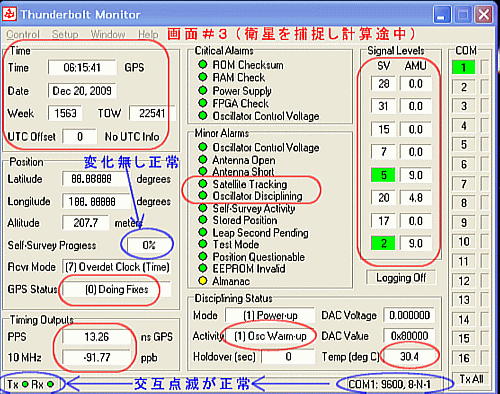Image resolution: width=500 pixels, height=394 pixels.
Task: Select COM port 16
Action: pyautogui.click(x=463, y=358)
